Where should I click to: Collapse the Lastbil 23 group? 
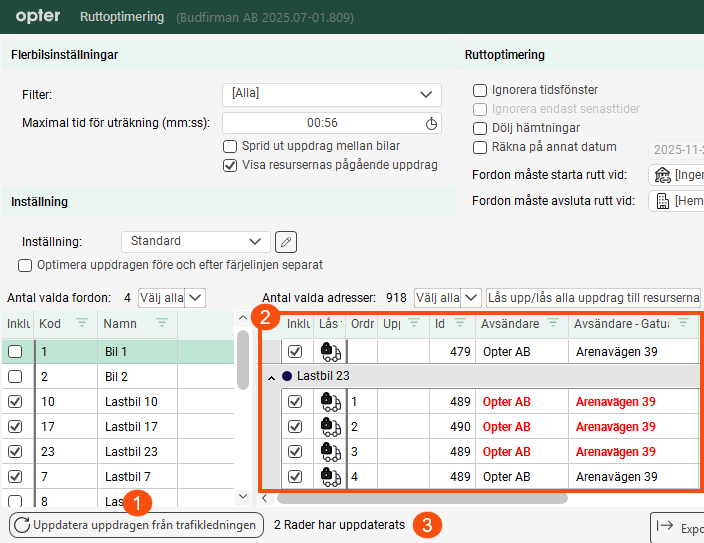[x=270, y=376]
